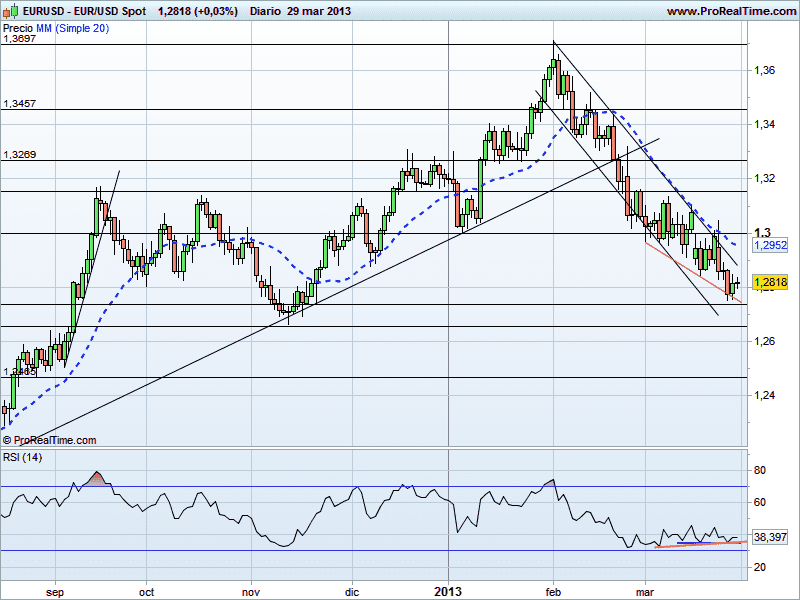
Task: Click the 1,3697 horizontal level label
Action: [19, 39]
